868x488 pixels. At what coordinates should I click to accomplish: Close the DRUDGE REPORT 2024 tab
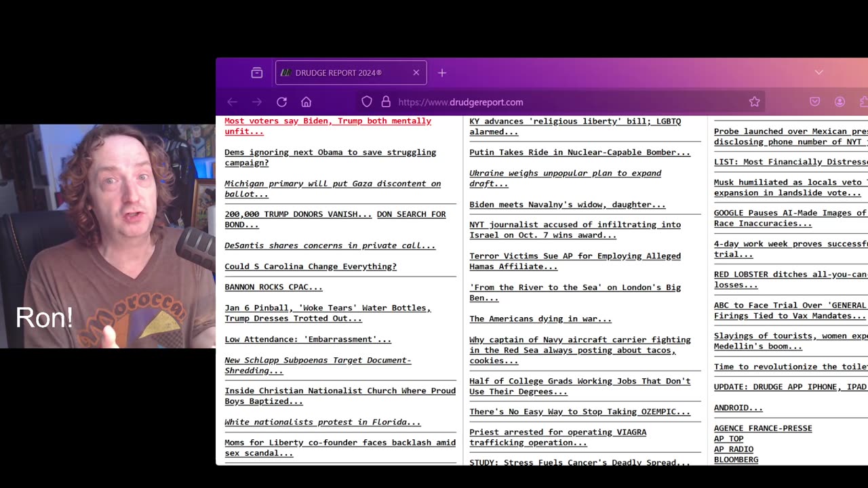pyautogui.click(x=416, y=73)
